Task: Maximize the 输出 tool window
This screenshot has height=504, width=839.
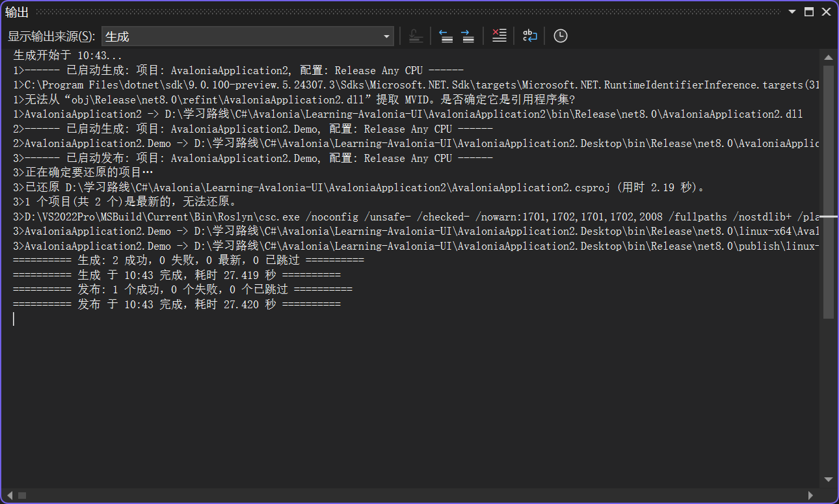Action: pos(808,11)
